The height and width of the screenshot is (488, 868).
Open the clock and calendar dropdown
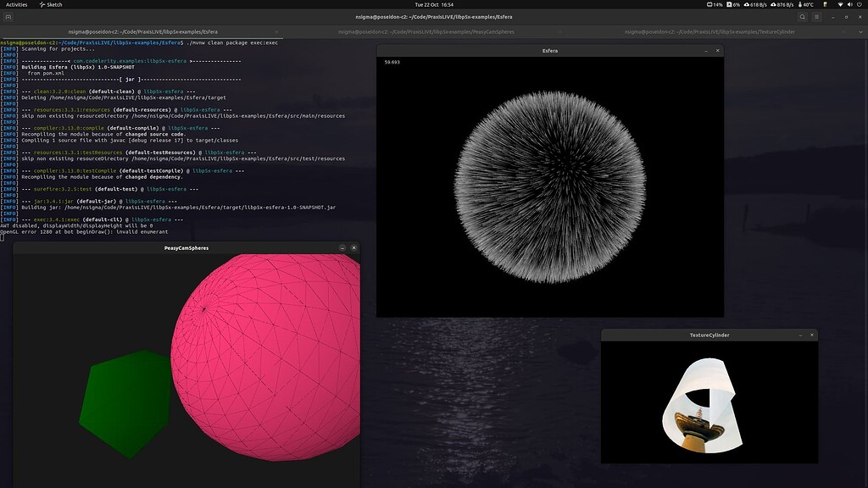click(x=433, y=3)
